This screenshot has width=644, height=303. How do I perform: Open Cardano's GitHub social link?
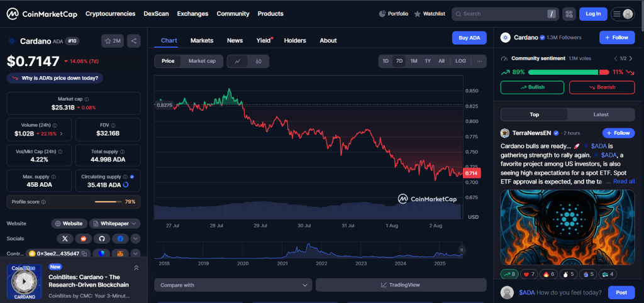(102, 238)
